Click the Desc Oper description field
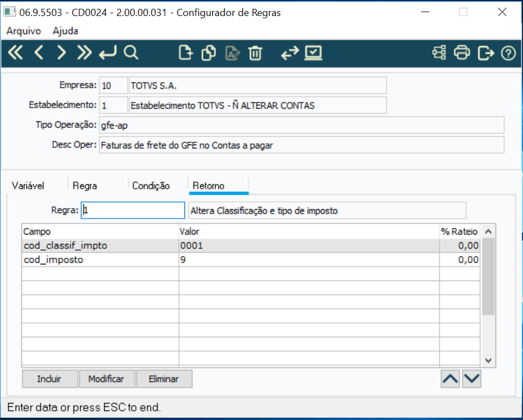This screenshot has height=420, width=523. (x=302, y=145)
